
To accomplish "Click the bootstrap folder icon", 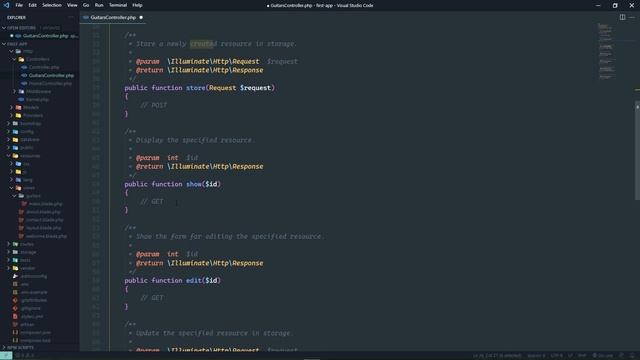I will (16, 123).
